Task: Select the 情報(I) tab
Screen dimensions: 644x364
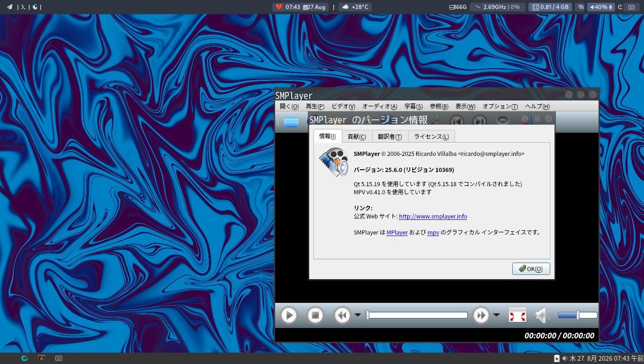Action: click(328, 136)
